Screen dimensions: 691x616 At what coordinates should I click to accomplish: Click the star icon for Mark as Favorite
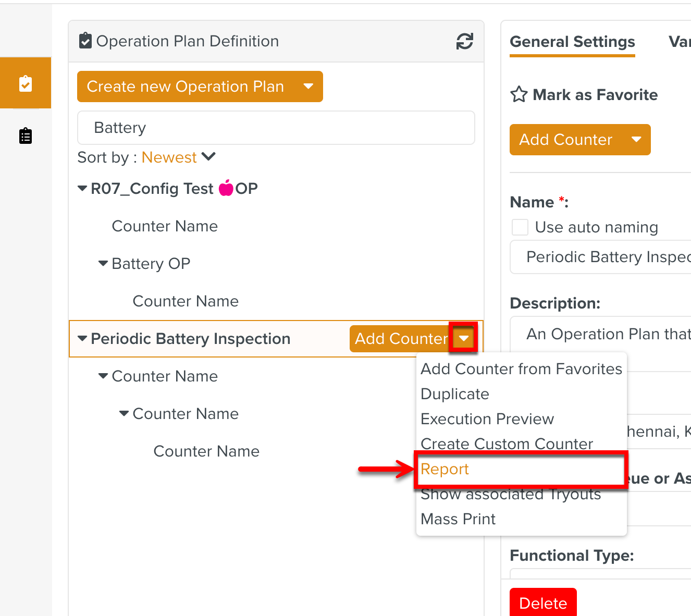(x=519, y=95)
